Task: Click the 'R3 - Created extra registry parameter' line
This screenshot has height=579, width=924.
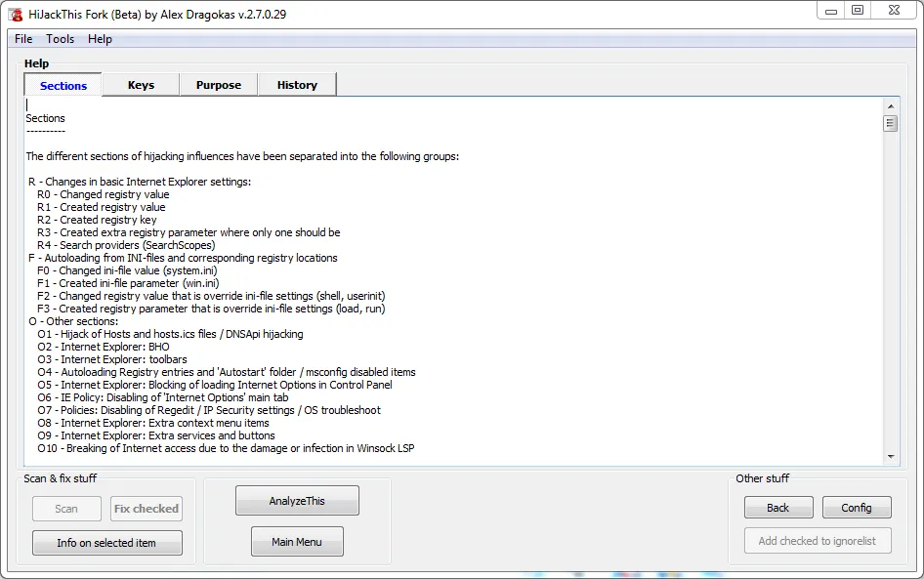Action: 189,232
